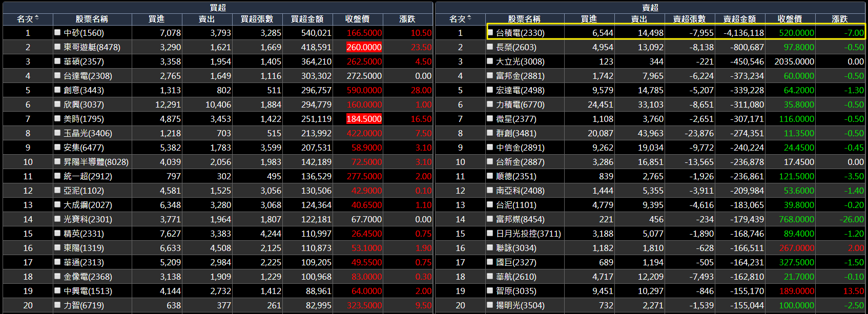Open stock 東哥遊艇(8478)
868x314 pixels.
92,47
